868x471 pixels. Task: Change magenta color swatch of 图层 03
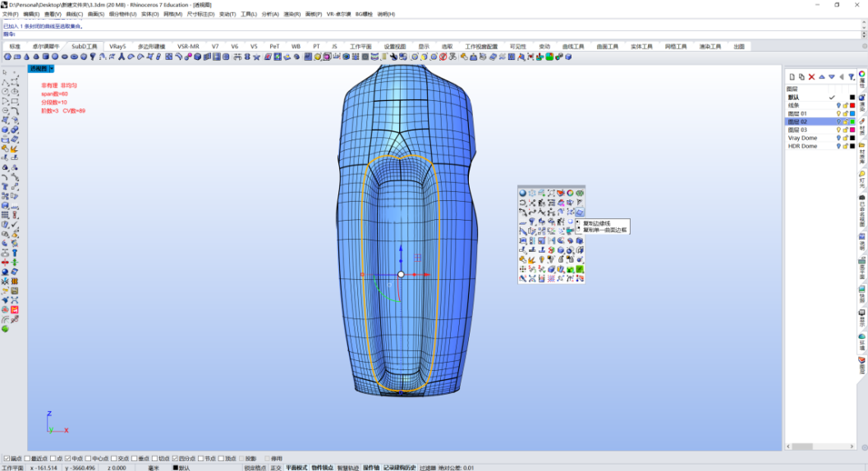(852, 130)
